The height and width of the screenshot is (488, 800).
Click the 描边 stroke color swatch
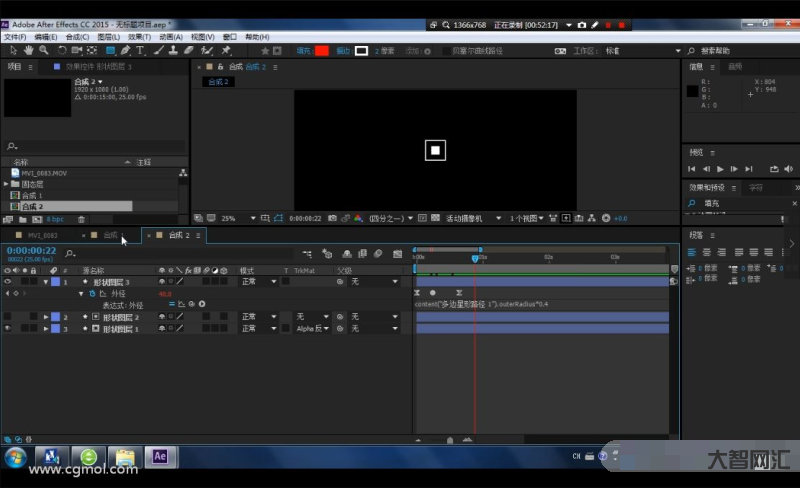click(x=361, y=51)
